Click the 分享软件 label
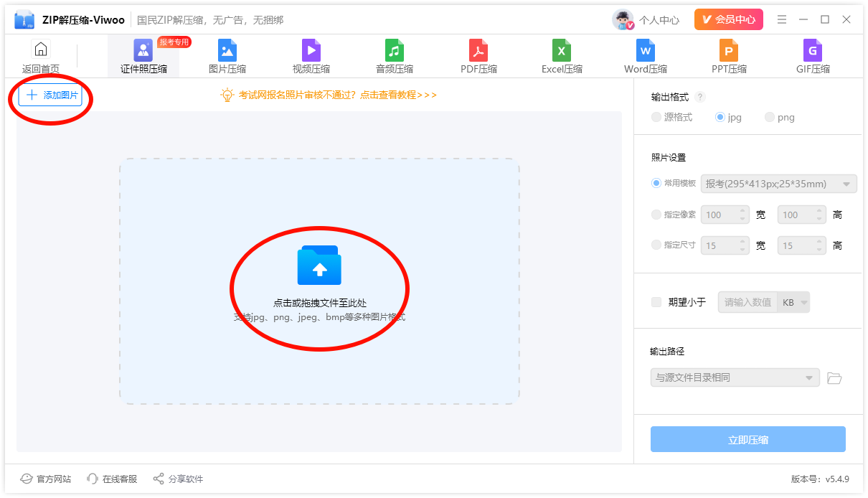The image size is (868, 498). click(186, 479)
